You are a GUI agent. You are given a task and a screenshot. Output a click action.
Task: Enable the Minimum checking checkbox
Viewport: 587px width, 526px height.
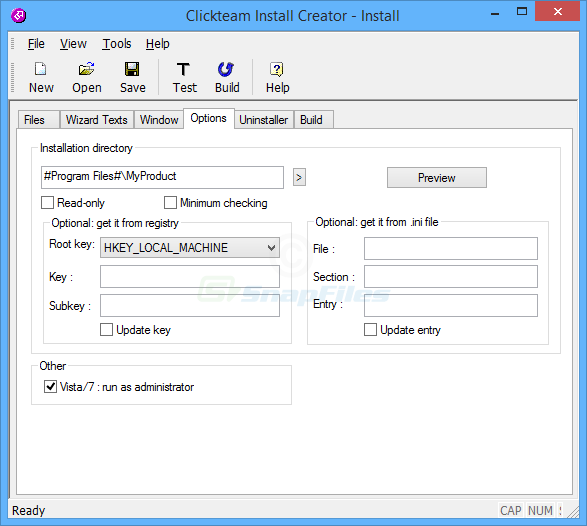pos(170,203)
